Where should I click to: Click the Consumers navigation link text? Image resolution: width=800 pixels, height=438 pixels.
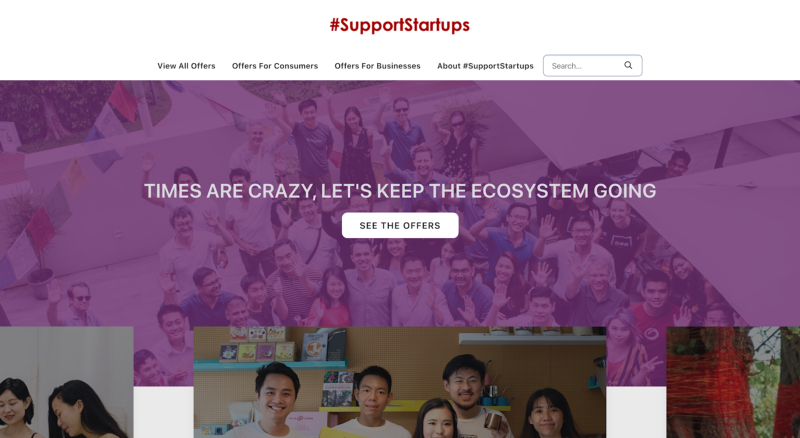pos(296,66)
